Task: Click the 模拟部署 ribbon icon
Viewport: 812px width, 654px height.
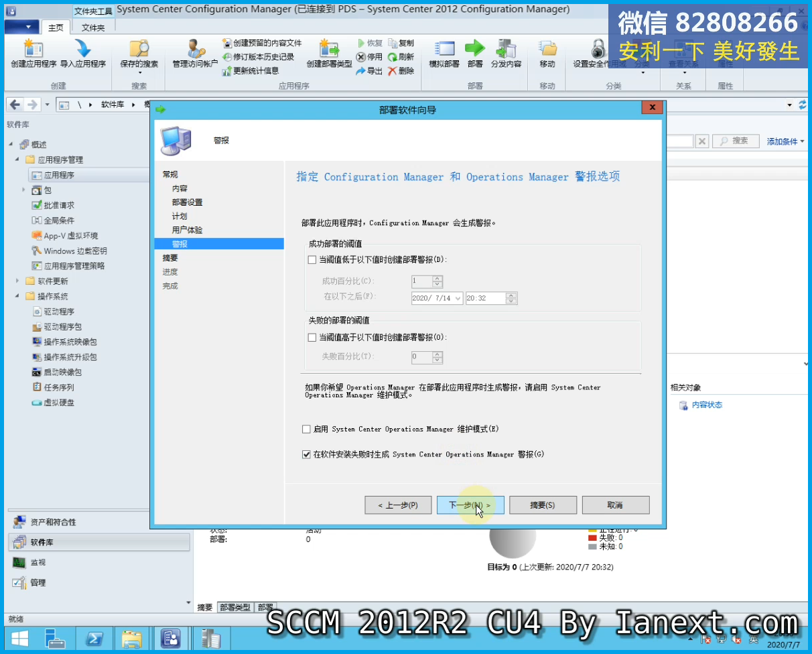Action: (444, 54)
